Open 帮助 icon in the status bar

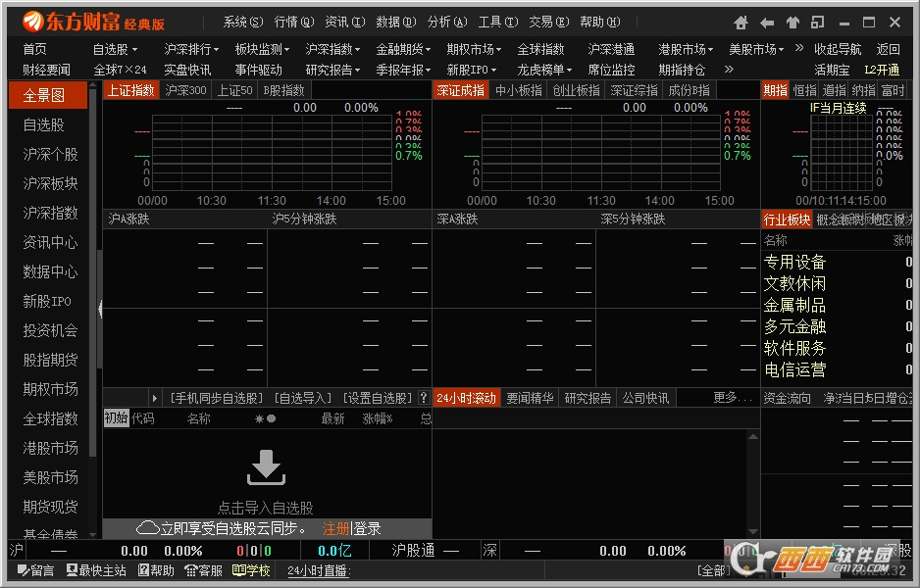[x=156, y=570]
